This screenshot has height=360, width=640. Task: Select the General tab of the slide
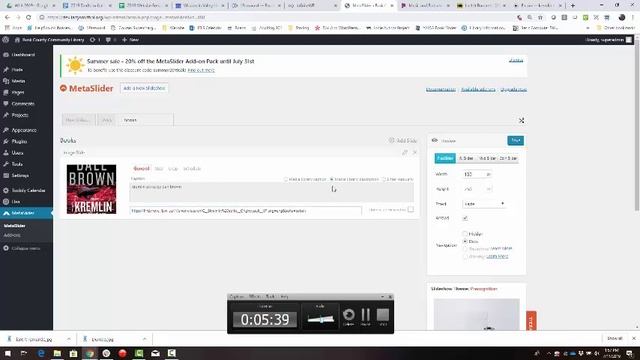pyautogui.click(x=142, y=169)
